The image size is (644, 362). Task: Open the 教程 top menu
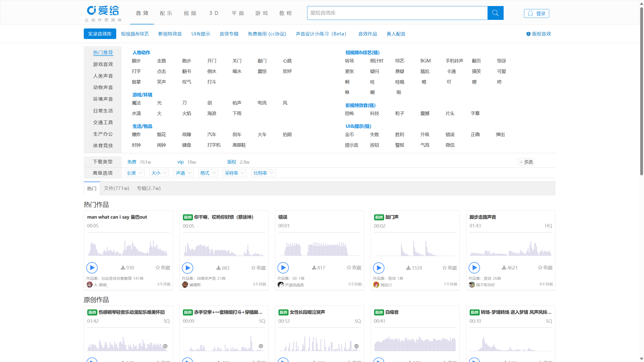pos(285,13)
